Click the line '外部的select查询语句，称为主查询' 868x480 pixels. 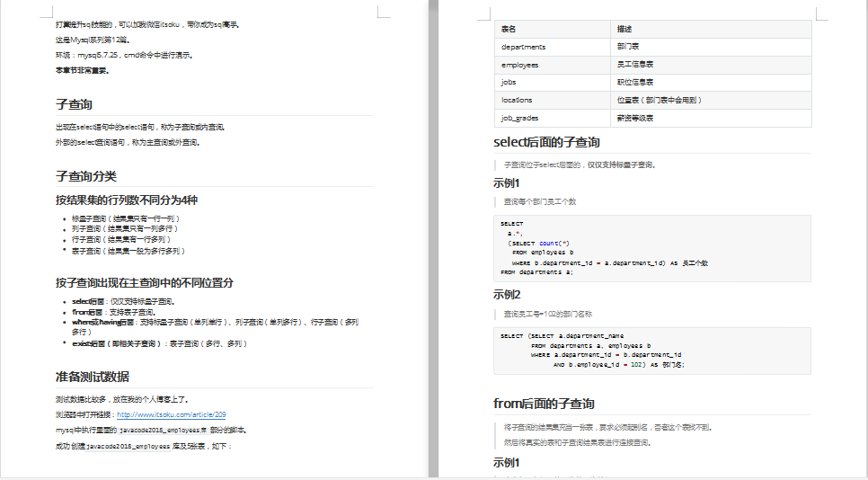click(128, 142)
